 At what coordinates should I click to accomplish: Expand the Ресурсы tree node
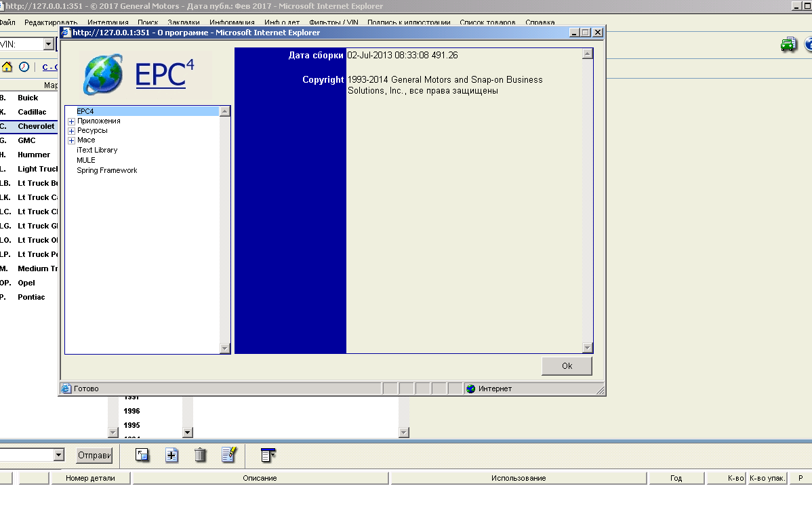(71, 131)
